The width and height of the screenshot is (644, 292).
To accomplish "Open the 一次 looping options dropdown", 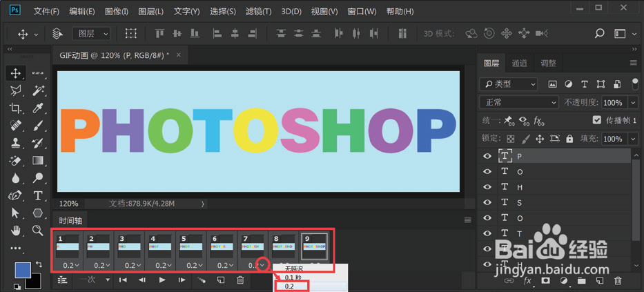I will coord(95,280).
